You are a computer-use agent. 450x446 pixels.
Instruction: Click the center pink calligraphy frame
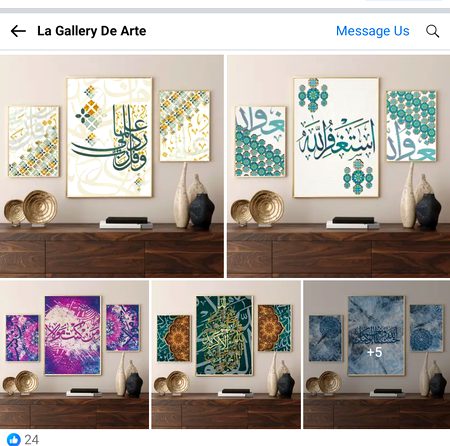[73, 335]
